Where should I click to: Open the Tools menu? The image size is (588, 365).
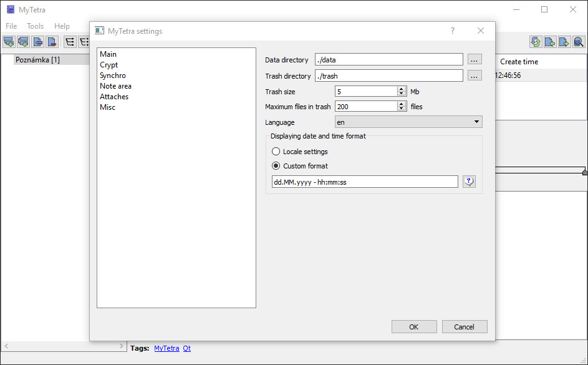point(36,26)
